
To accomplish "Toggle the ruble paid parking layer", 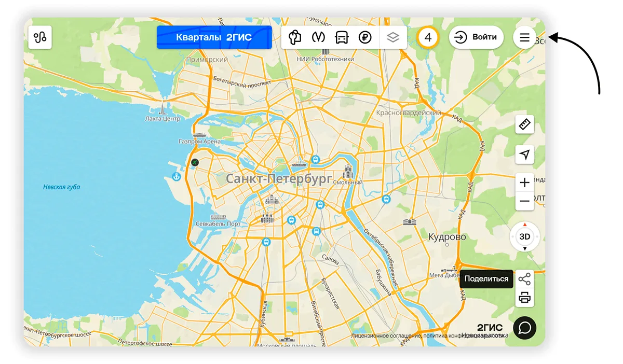I will (365, 37).
